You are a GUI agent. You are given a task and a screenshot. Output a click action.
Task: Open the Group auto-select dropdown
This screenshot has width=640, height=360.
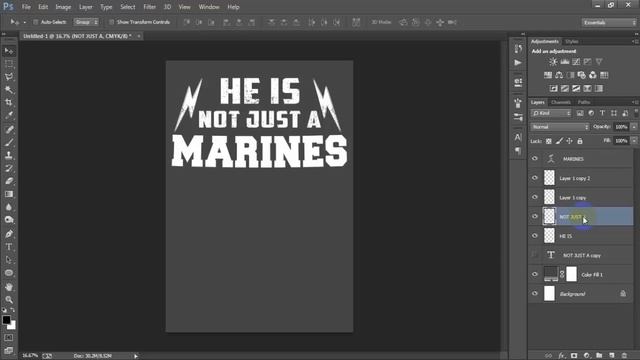[x=86, y=22]
